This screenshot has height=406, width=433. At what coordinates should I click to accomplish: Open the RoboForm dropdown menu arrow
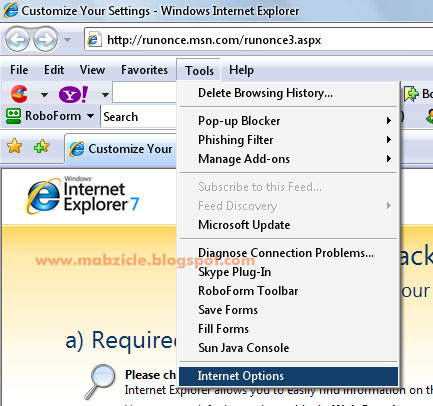tap(90, 116)
